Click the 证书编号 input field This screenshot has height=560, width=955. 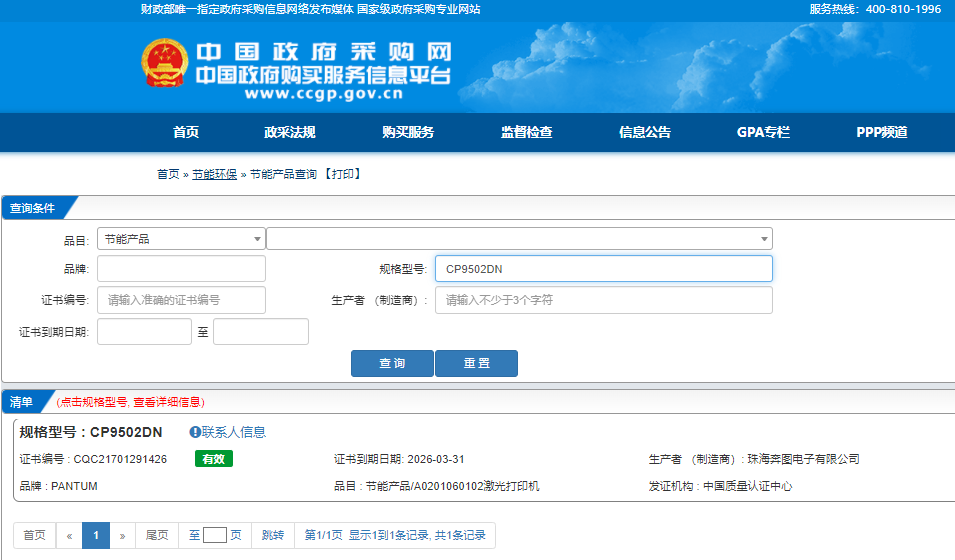point(181,300)
